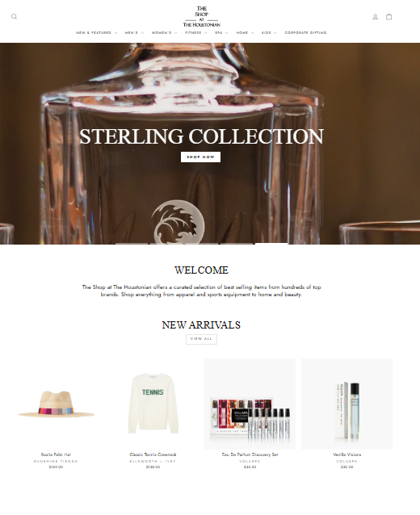The width and height of the screenshot is (420, 515).
Task: Open the search magnifier icon
Action: [x=14, y=17]
